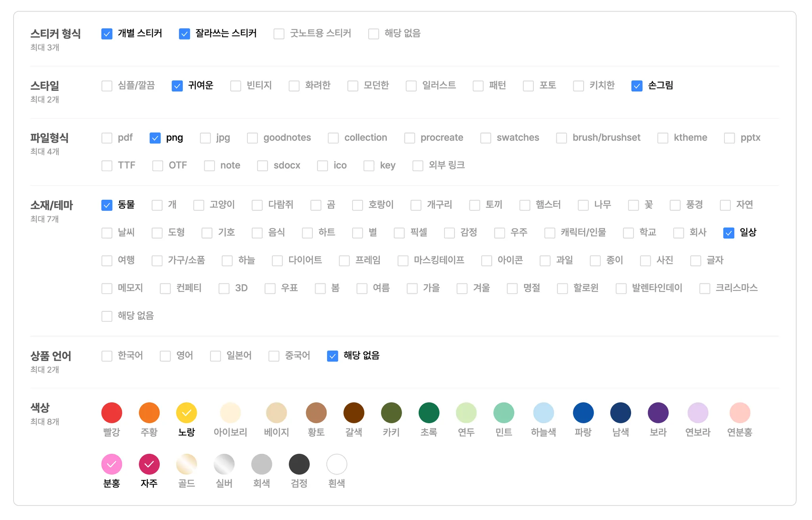Choose the 민트 color swatch

pos(504,413)
